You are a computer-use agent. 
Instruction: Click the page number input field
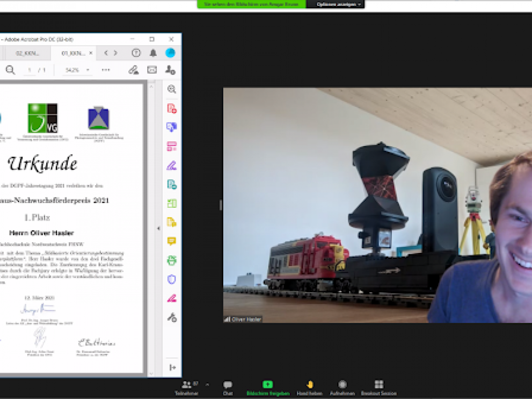[30, 70]
